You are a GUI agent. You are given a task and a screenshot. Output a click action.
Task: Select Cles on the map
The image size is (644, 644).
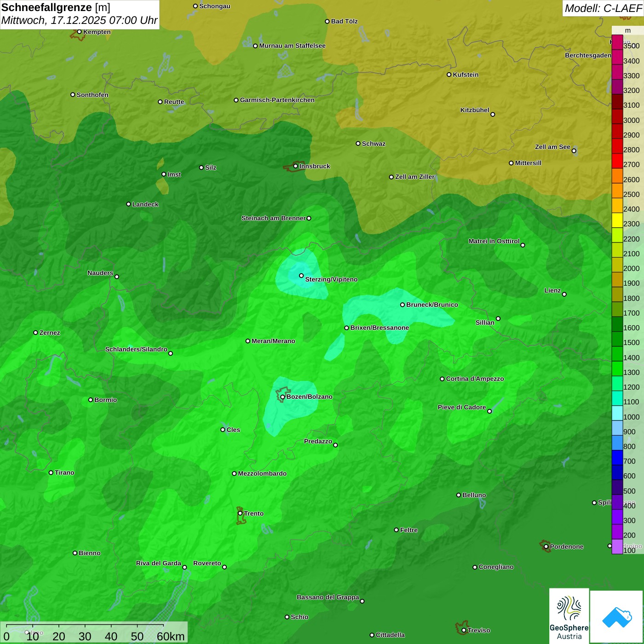click(230, 430)
